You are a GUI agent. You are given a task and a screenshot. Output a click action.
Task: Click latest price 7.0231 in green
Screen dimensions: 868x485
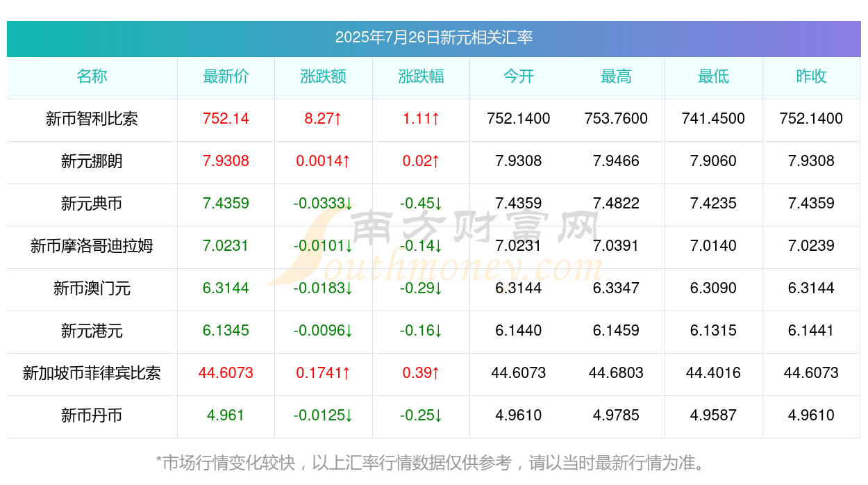click(x=226, y=246)
